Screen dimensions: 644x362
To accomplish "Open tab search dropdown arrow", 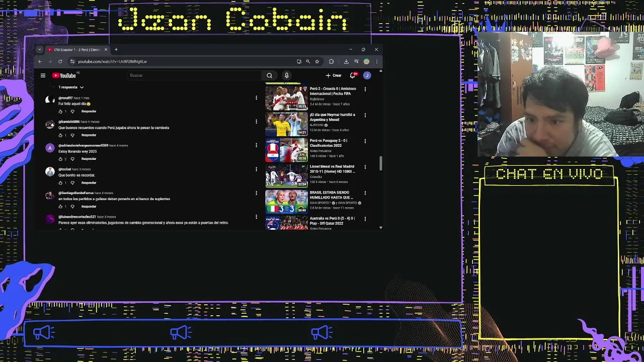I will pyautogui.click(x=39, y=49).
